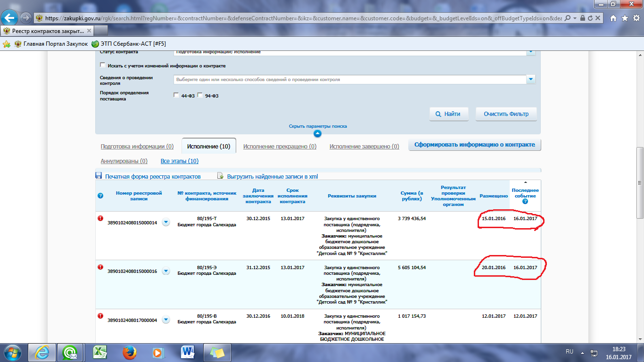644x362 pixels.
Task: Click red warning icon for record ending 0014
Action: 100,218
